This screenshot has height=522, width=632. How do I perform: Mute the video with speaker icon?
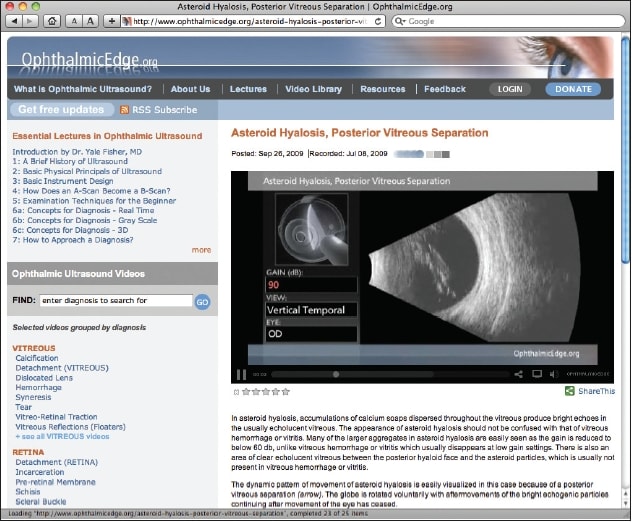[x=554, y=374]
